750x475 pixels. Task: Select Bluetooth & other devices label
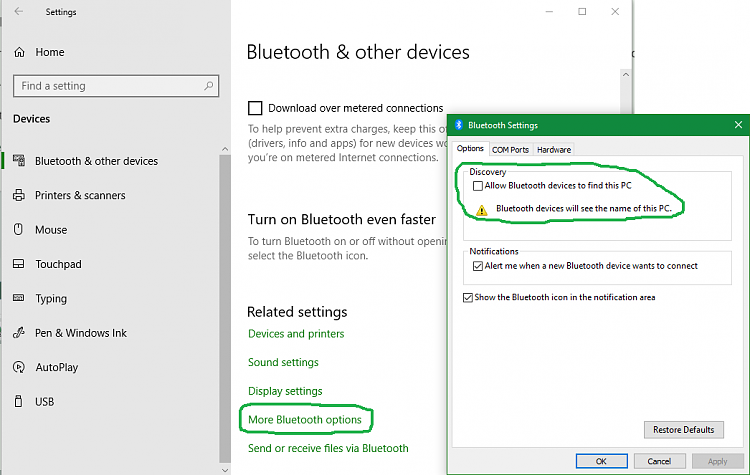point(96,161)
